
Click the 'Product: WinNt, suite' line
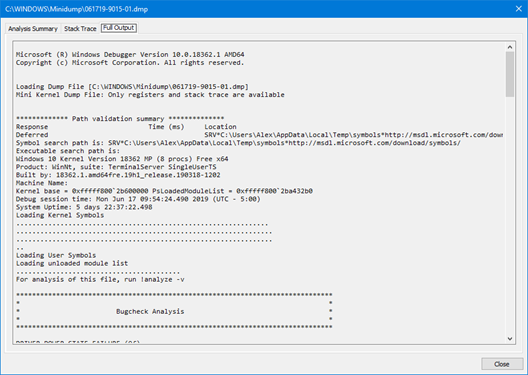[116, 167]
